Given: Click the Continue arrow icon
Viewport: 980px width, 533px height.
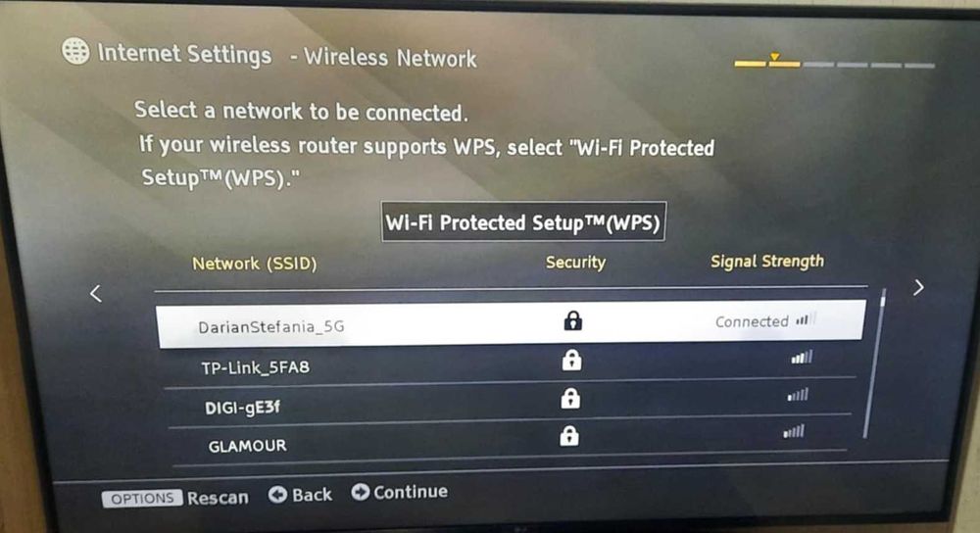Looking at the screenshot, I should point(360,492).
